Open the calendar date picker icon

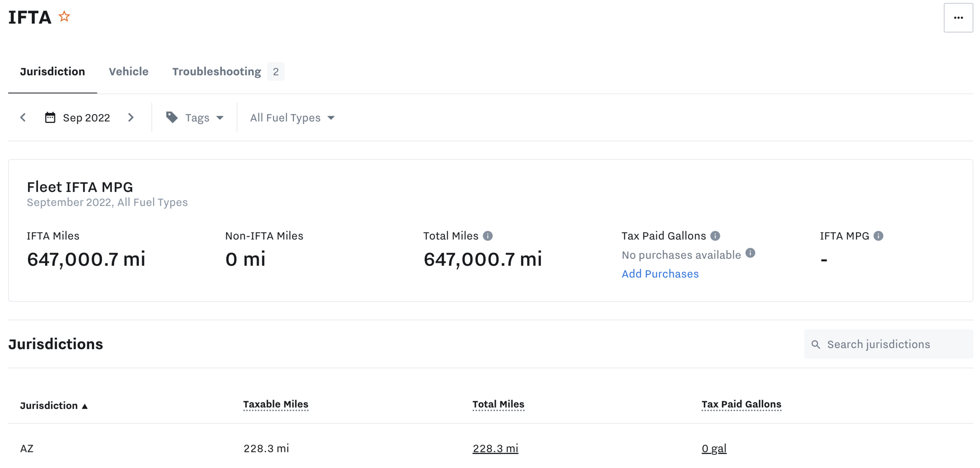point(50,118)
